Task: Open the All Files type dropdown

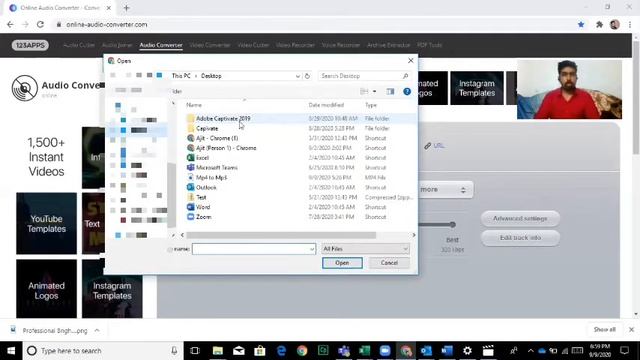Action: 365,249
